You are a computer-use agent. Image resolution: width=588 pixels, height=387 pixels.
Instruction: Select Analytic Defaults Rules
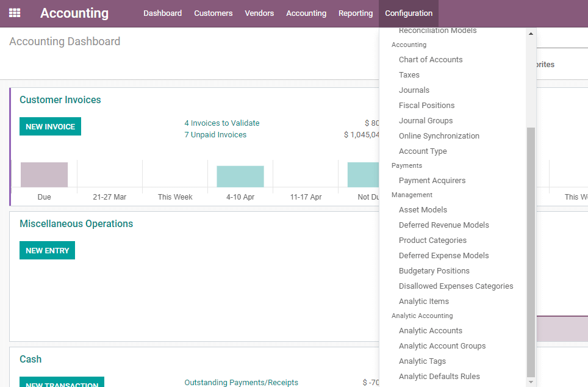pyautogui.click(x=439, y=377)
